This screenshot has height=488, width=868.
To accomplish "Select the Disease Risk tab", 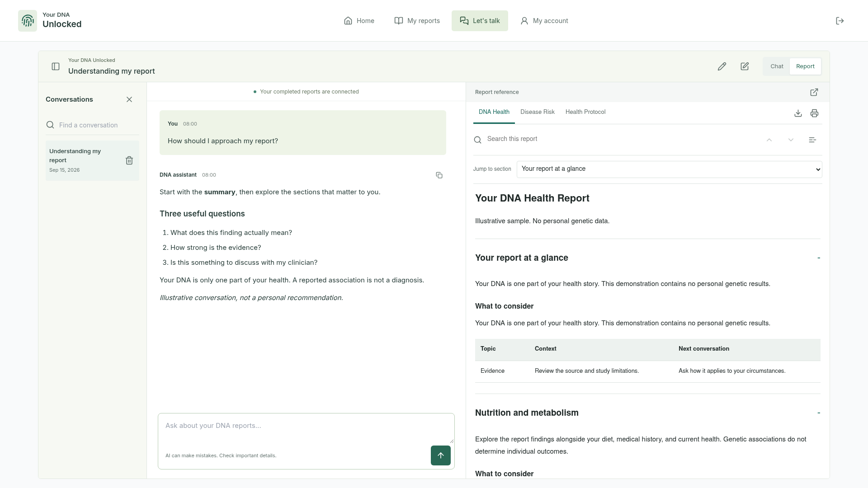I will pos(537,112).
